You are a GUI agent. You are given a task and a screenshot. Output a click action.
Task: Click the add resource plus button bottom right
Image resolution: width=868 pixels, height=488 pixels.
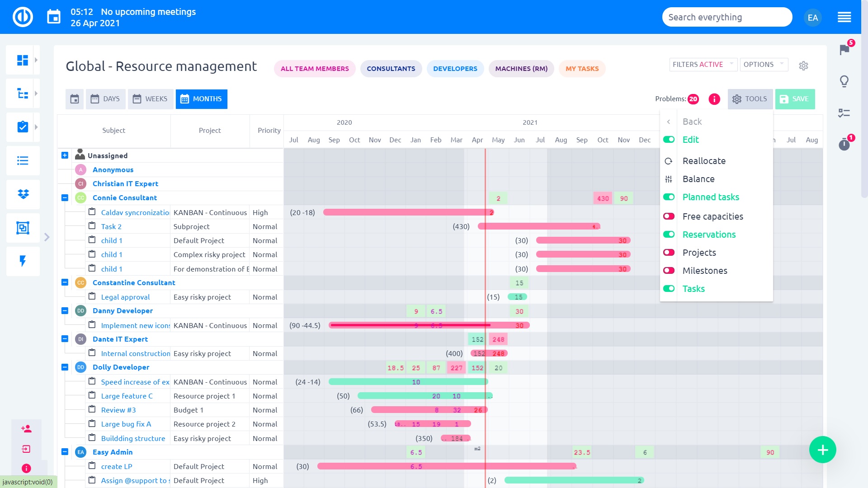[x=821, y=449]
